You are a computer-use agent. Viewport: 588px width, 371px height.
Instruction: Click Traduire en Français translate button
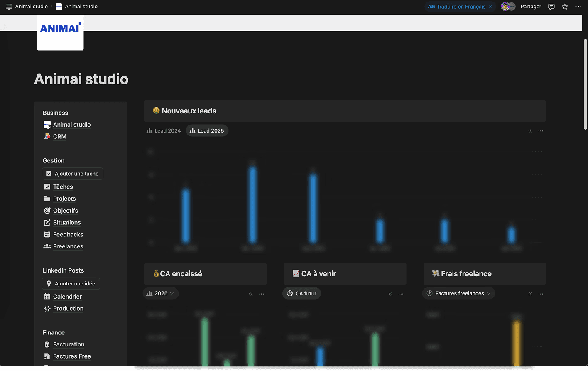coord(457,7)
